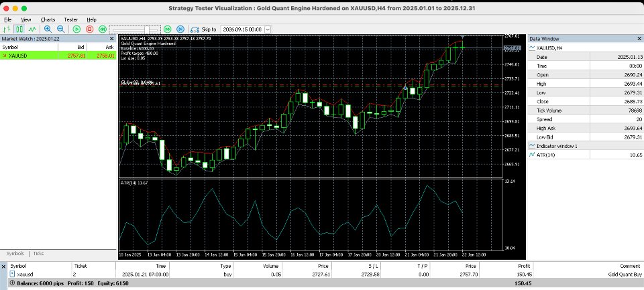
Task: Click the trade time 2025.01.21 07:00:00
Action: coord(145,274)
